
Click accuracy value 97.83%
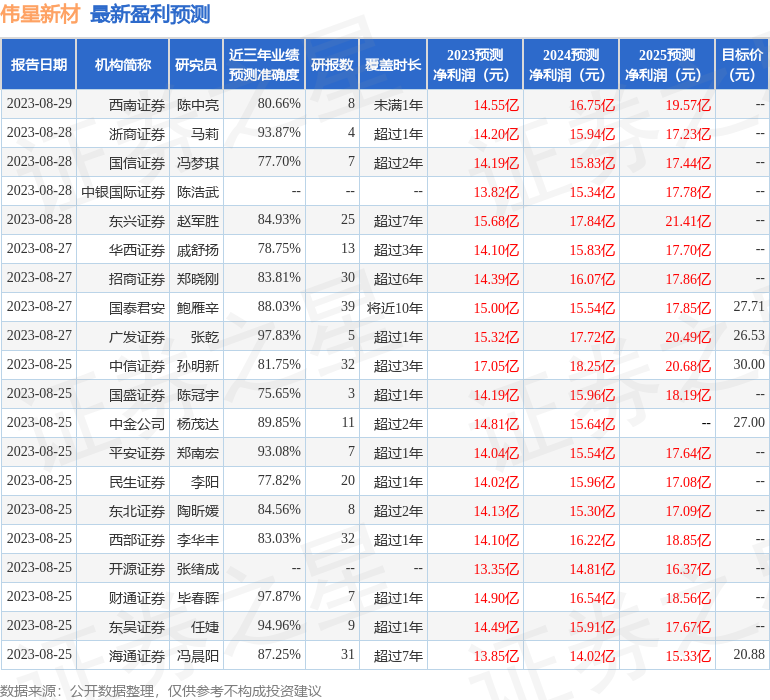[x=279, y=335]
